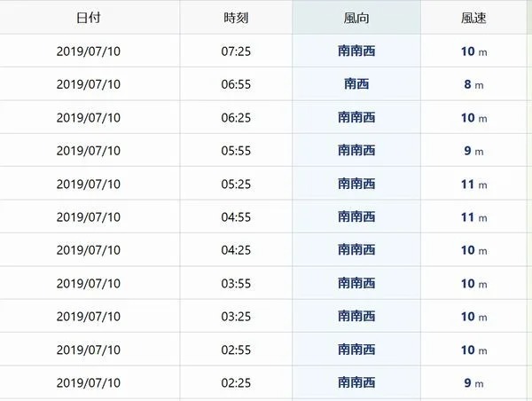Select the 風速 column header

click(x=473, y=18)
